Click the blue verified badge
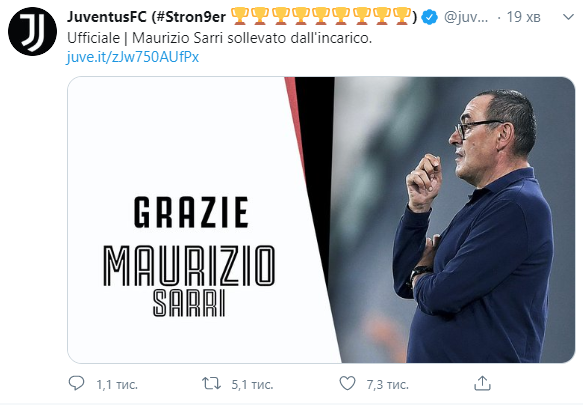The image size is (583, 405). pos(431,17)
